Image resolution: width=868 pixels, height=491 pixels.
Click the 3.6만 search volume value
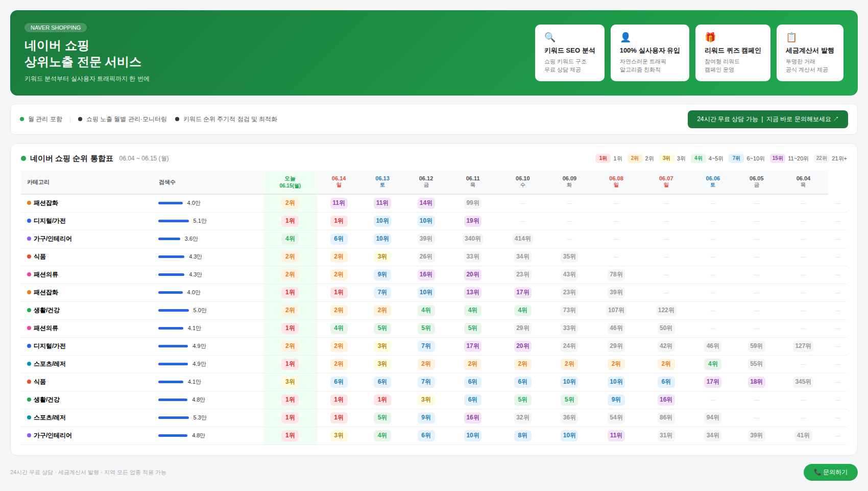(191, 239)
